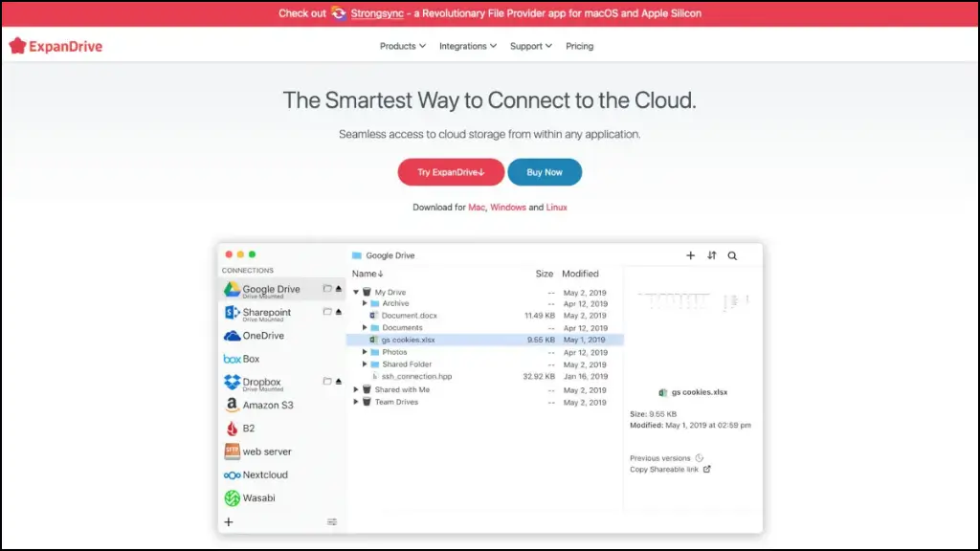Select the Box connection icon
Image resolution: width=980 pixels, height=551 pixels.
pos(232,359)
